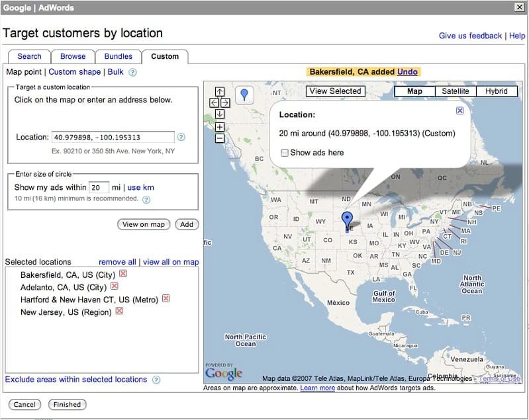
Task: Remove New Jersey region from selected locations
Action: [x=120, y=311]
